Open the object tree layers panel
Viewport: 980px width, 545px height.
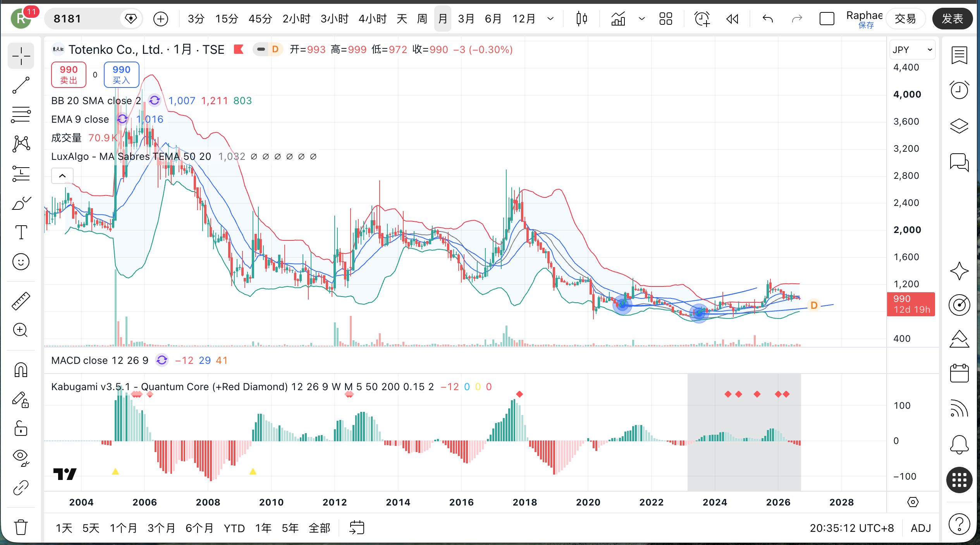[959, 125]
